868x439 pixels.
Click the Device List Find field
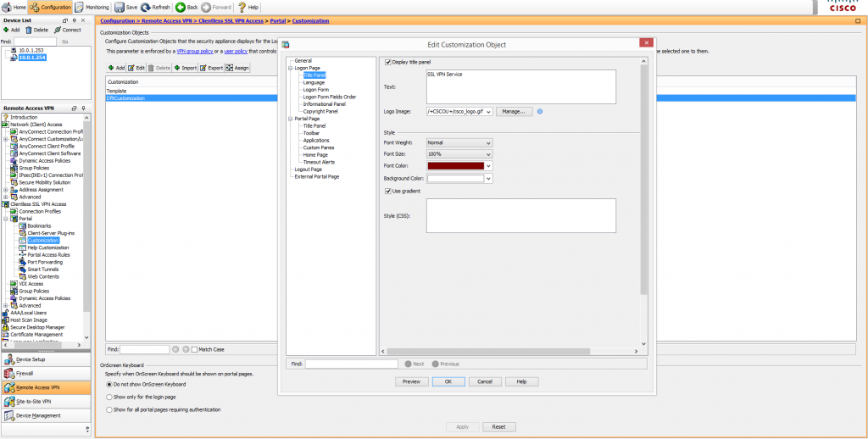tap(35, 42)
